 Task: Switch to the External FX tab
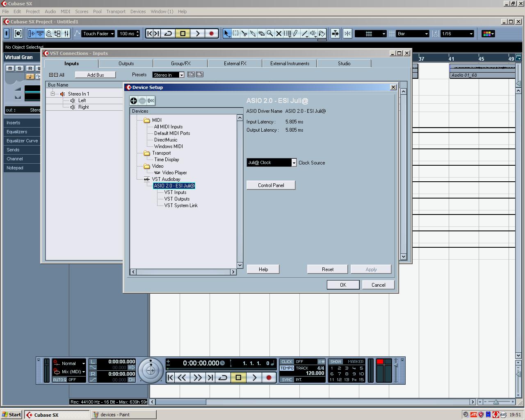click(x=235, y=64)
